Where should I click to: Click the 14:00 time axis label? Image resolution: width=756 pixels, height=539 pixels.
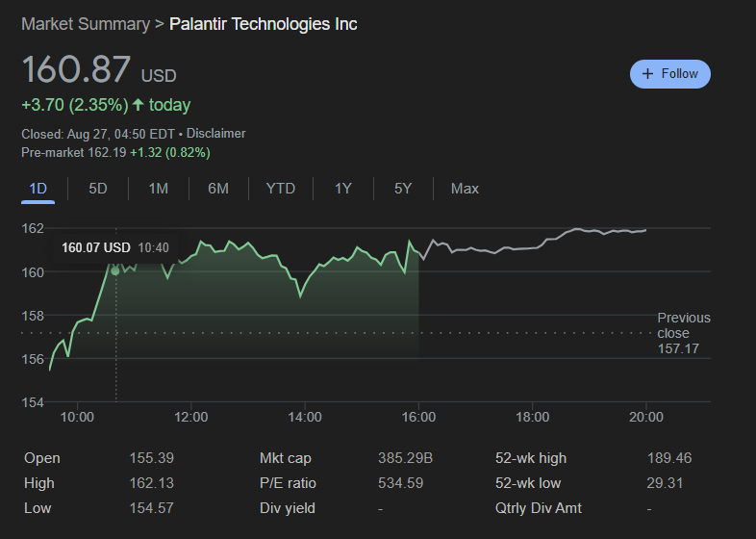click(305, 417)
